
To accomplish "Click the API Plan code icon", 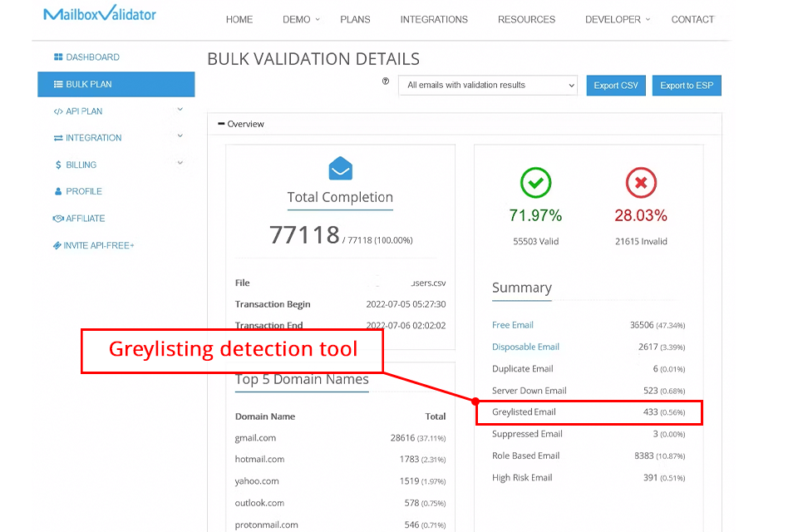I will (58, 111).
